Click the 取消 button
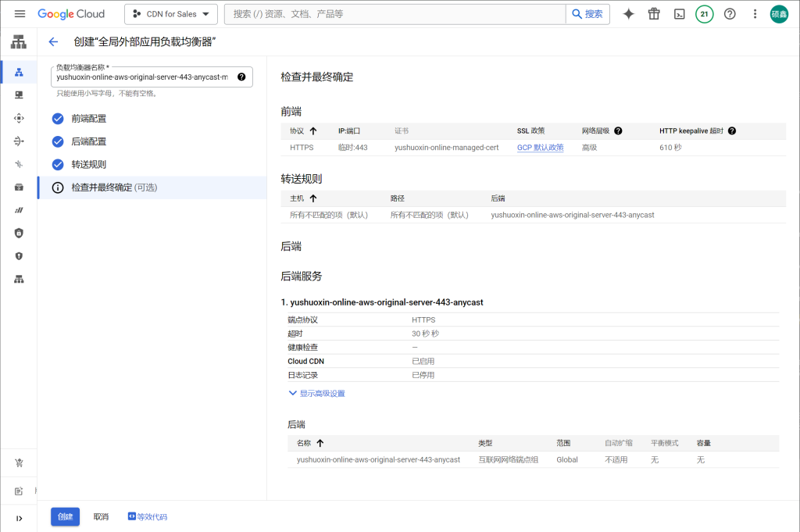Image resolution: width=800 pixels, height=532 pixels. point(101,516)
